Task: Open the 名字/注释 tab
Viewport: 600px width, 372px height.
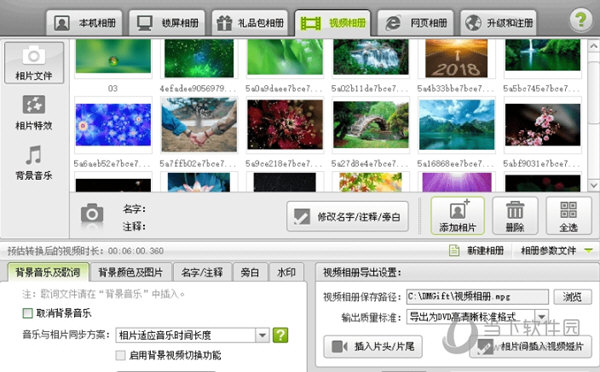Action: click(202, 272)
